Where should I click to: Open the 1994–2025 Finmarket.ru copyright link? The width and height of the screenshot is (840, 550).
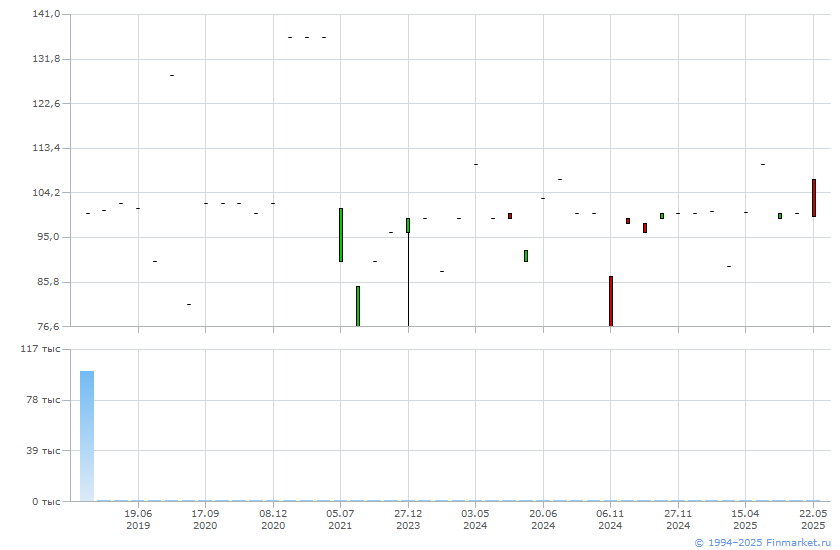762,543
